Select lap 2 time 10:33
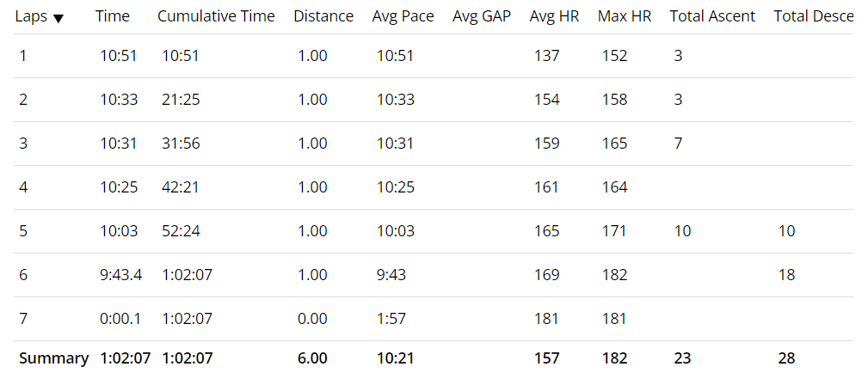The width and height of the screenshot is (868, 379). tap(119, 100)
